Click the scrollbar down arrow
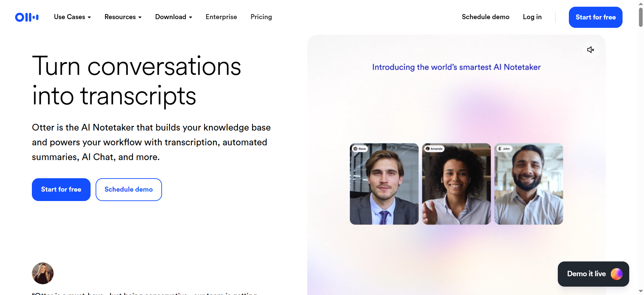Viewport: 644px width, 295px height. pos(641,291)
